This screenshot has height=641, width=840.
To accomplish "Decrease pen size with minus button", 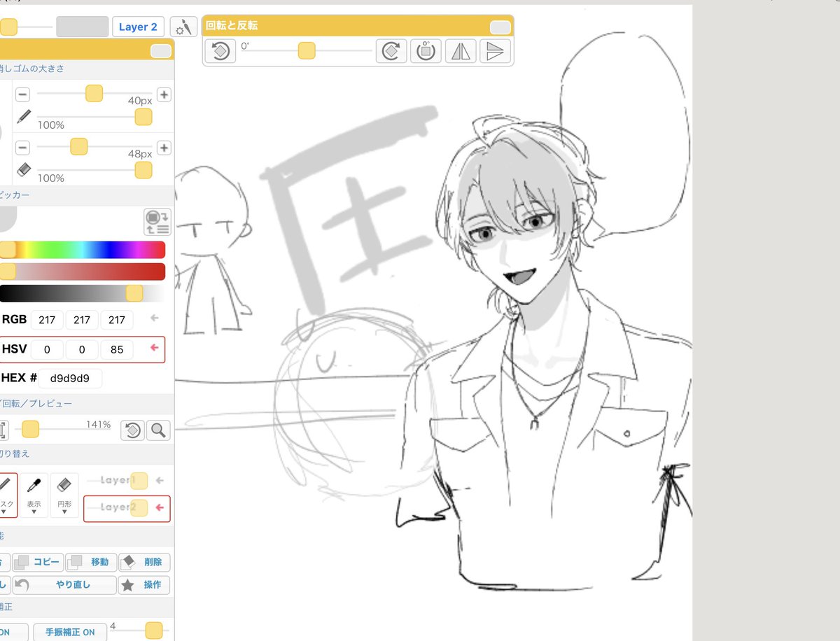I will (x=22, y=94).
